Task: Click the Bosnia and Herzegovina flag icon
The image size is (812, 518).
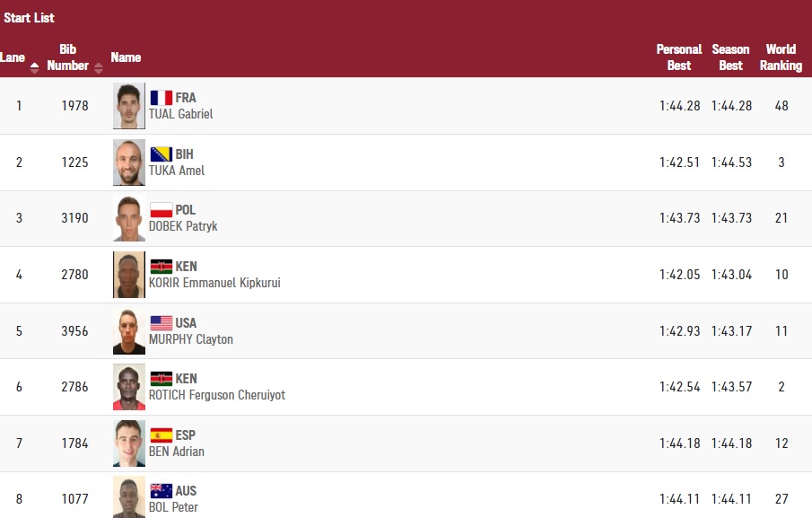Action: 162,154
